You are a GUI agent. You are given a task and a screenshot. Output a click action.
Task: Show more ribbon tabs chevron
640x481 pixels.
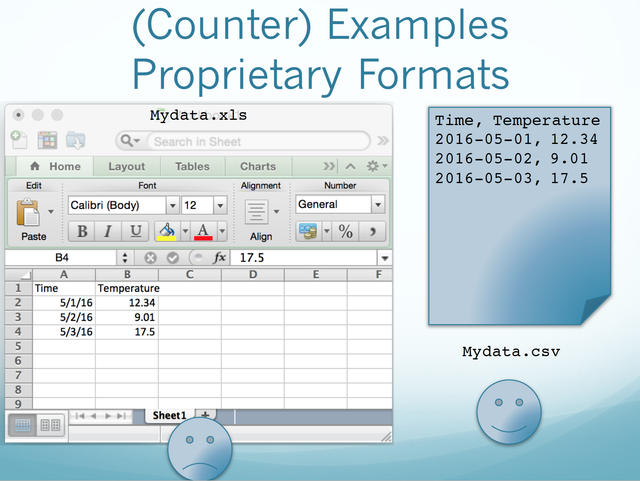click(x=329, y=166)
